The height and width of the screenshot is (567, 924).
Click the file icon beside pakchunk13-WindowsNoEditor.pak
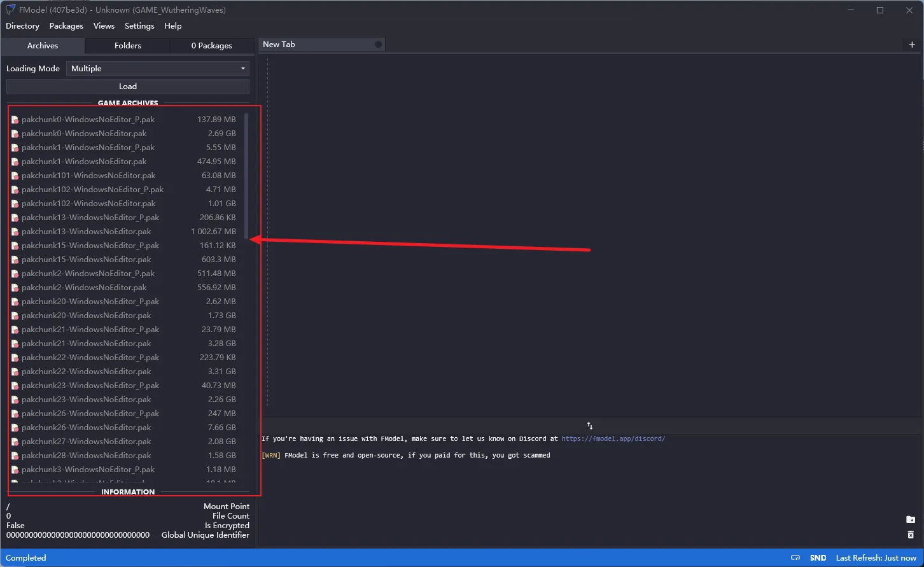pyautogui.click(x=15, y=232)
